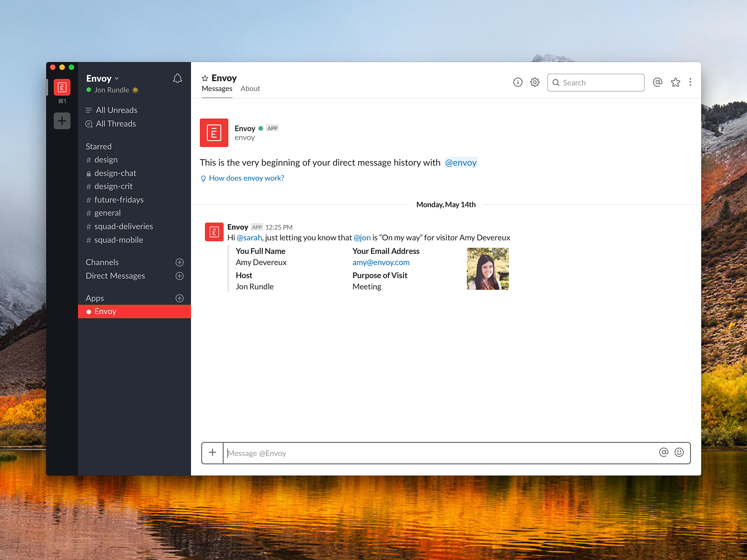Add a new workspace with the plus button

click(62, 121)
